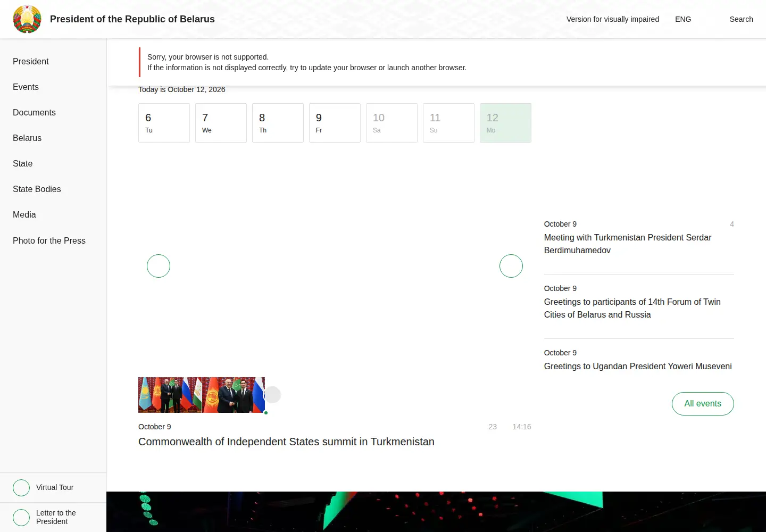Click the second summit photo thumbnail with Kyrgyz flag
Screen dimensions: 766x532
(x=234, y=395)
